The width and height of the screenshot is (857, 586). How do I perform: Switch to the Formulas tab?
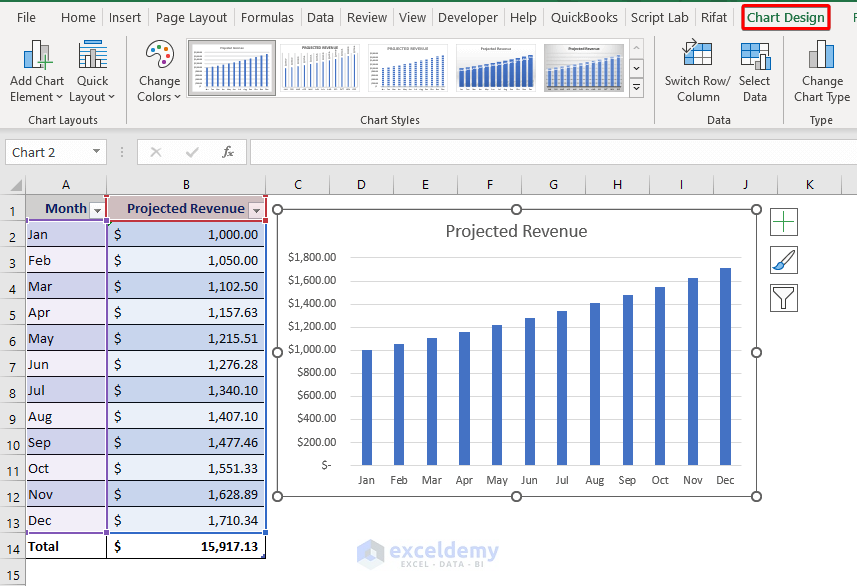267,17
